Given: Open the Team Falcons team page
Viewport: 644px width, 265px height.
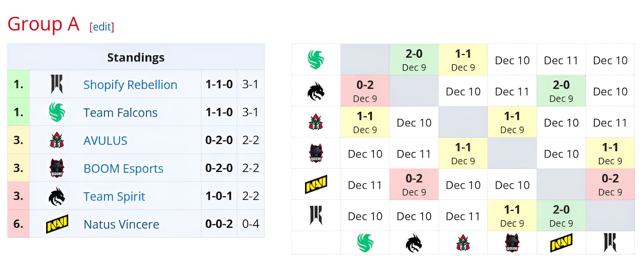Looking at the screenshot, I should 121,112.
